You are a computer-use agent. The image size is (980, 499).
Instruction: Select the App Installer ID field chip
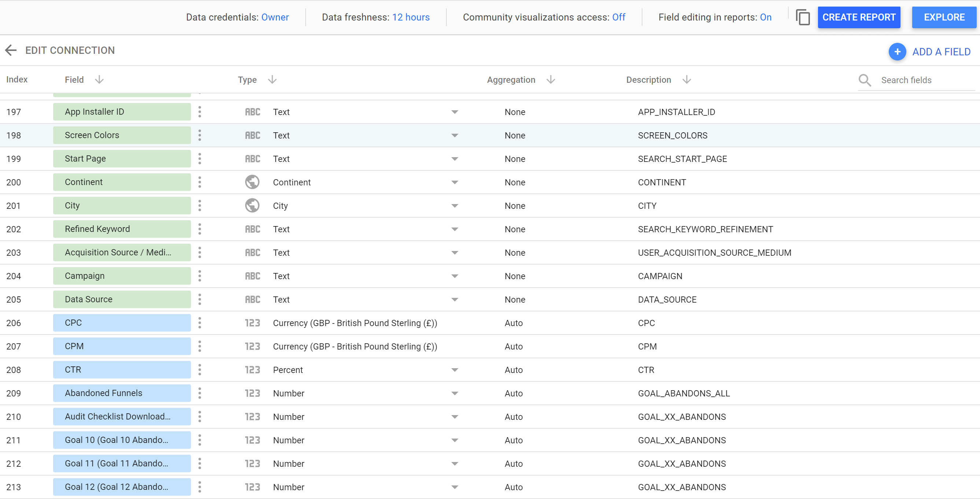click(x=122, y=112)
